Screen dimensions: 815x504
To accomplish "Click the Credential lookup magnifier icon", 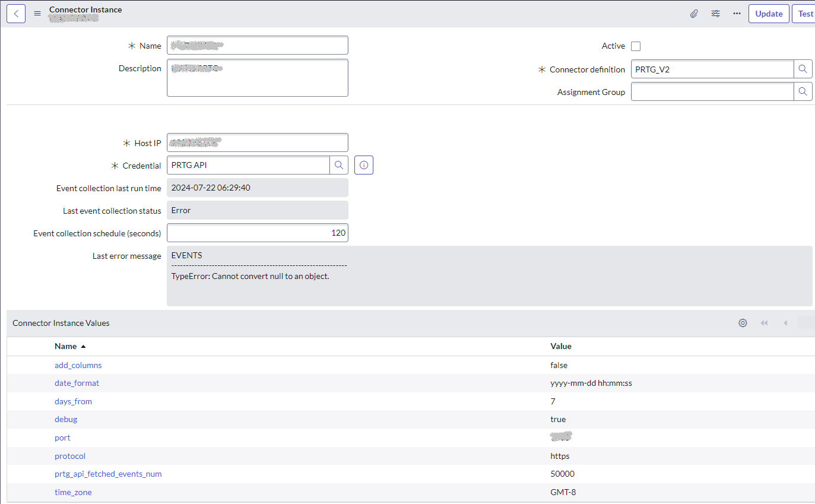I will click(339, 166).
